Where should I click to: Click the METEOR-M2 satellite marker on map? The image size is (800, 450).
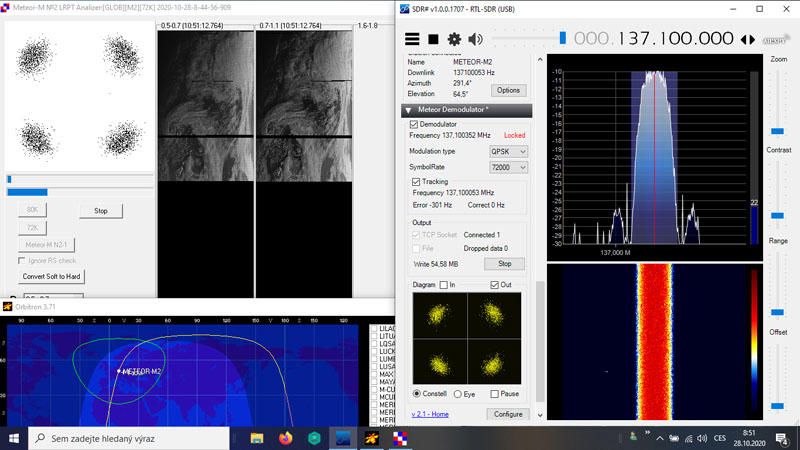click(x=119, y=371)
